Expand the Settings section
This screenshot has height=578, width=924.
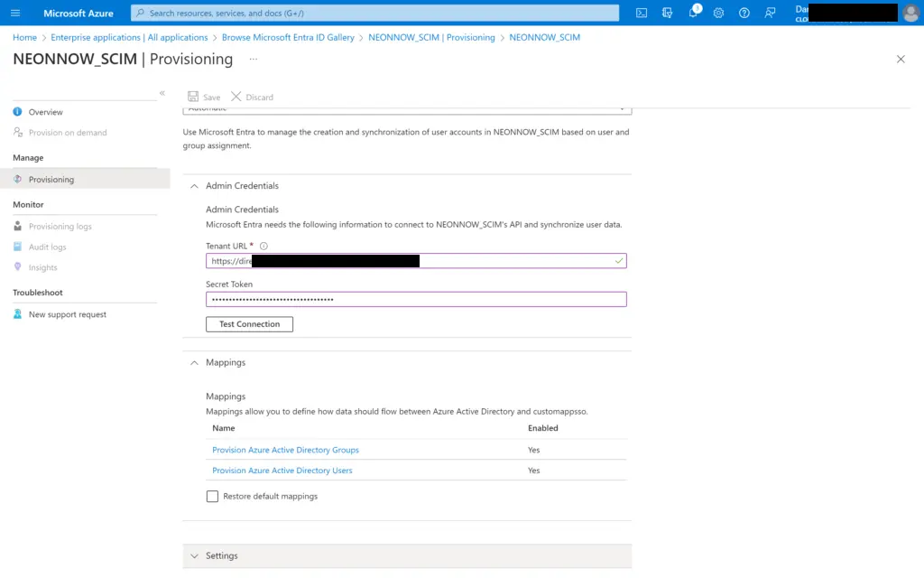tap(194, 555)
